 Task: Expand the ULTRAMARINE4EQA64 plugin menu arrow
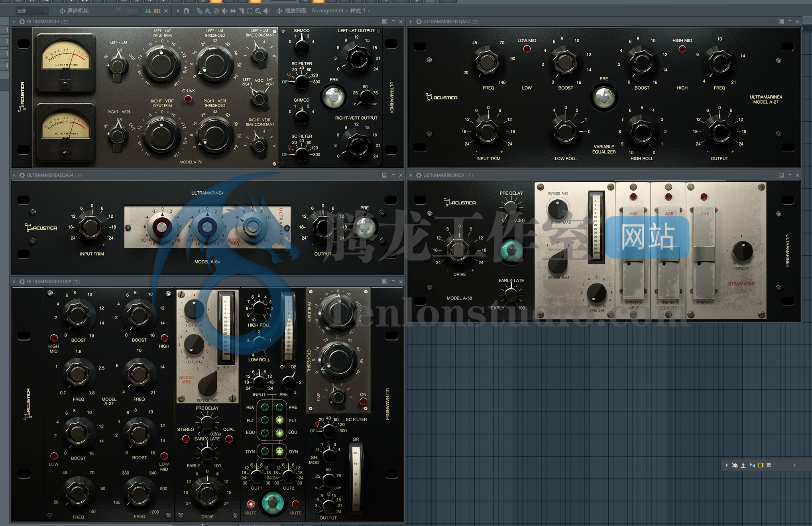click(x=14, y=175)
